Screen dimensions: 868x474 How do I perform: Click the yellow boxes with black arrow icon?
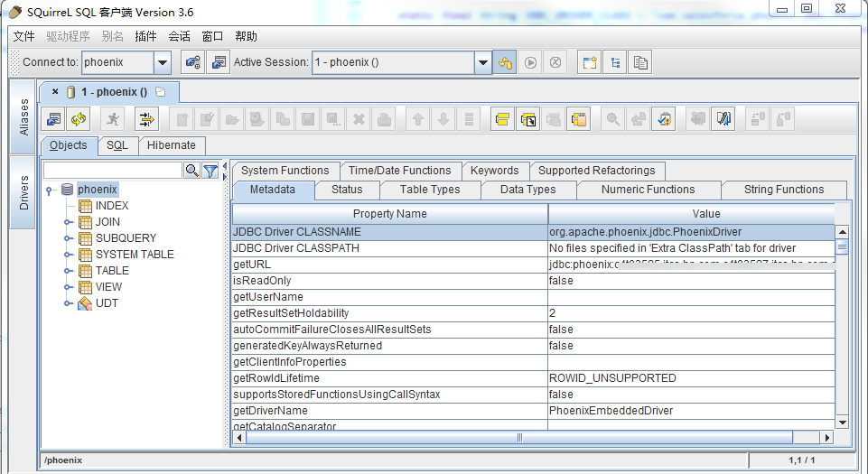pos(528,119)
